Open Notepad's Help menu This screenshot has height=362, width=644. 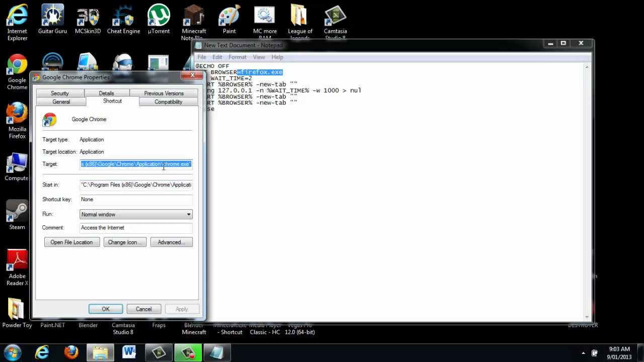[x=277, y=57]
